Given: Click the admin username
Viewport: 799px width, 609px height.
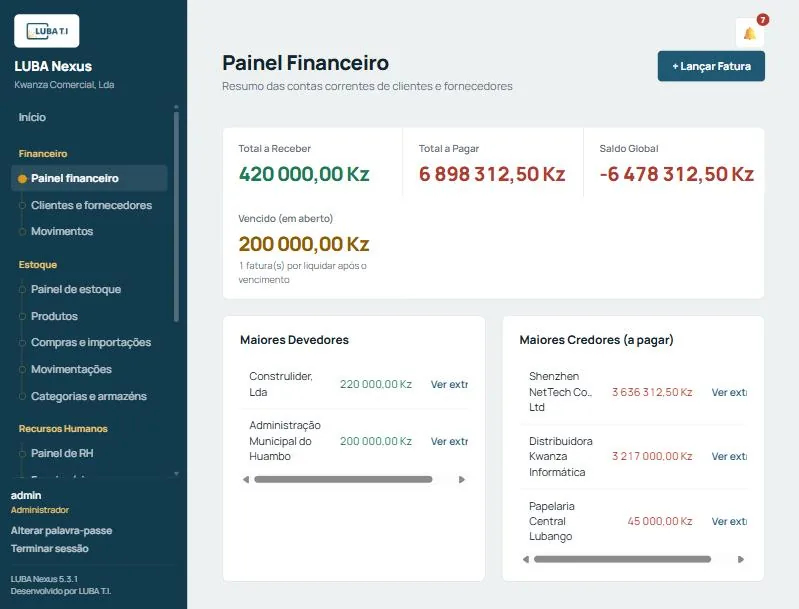Looking at the screenshot, I should tap(26, 495).
